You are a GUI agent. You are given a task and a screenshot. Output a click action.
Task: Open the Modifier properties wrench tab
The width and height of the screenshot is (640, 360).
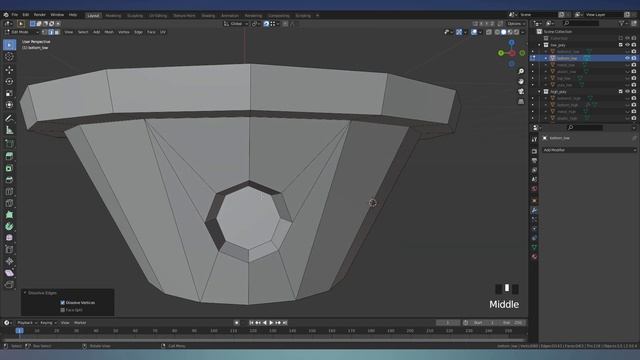(534, 210)
